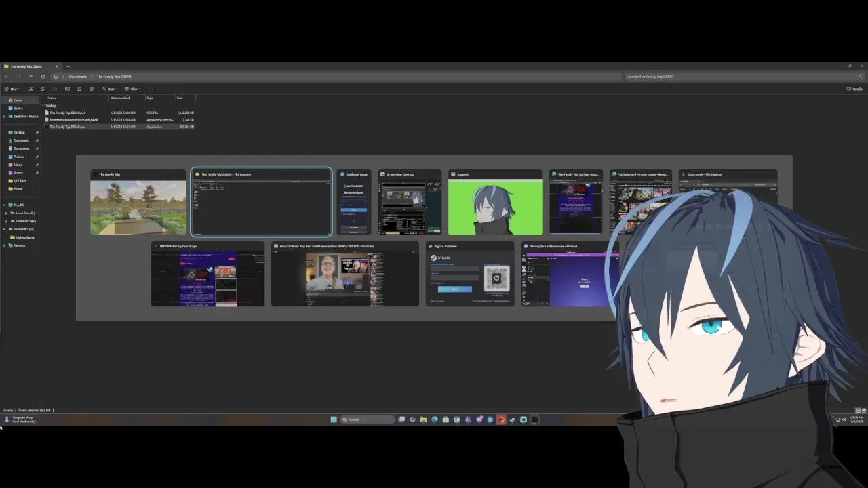Click the Refresh button in File Explorer
The height and width of the screenshot is (488, 868).
(x=43, y=77)
